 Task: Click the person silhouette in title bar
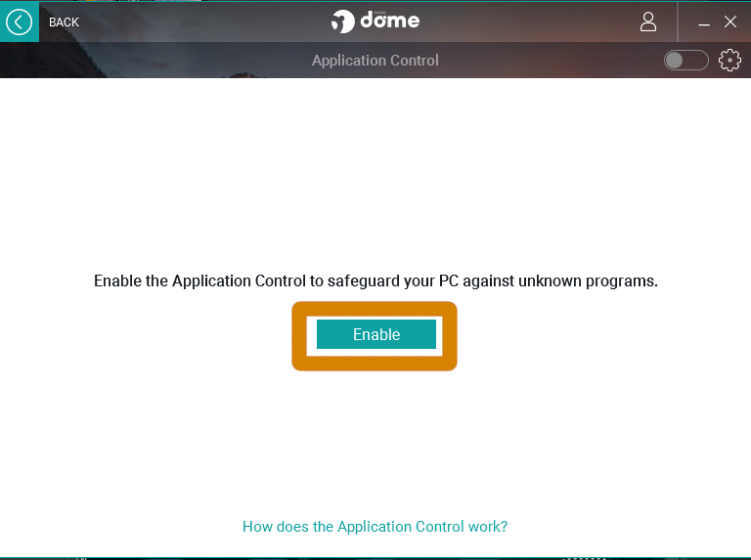coord(648,22)
